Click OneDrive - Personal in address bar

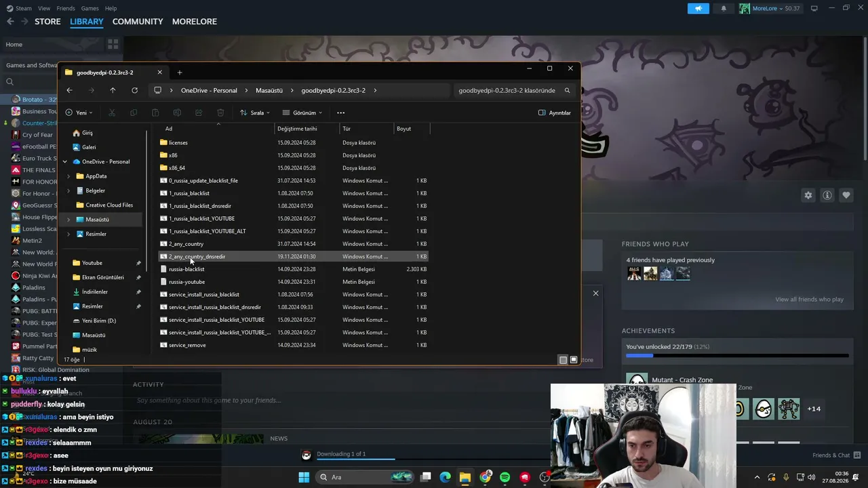pyautogui.click(x=209, y=90)
